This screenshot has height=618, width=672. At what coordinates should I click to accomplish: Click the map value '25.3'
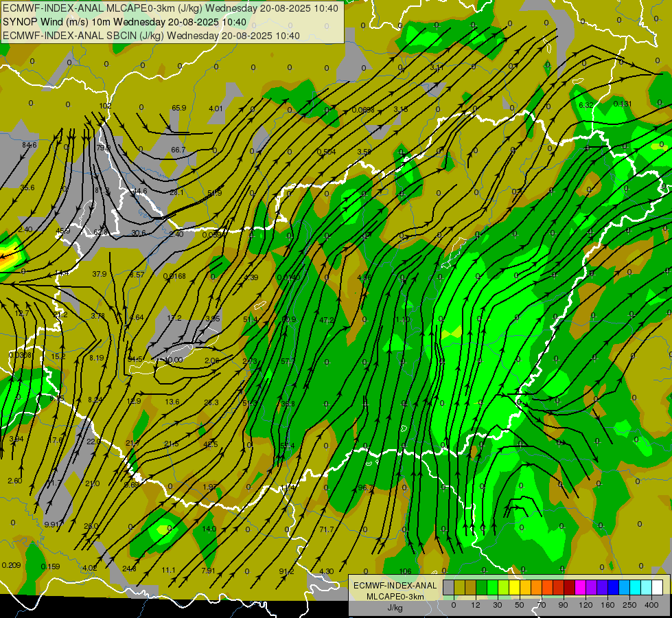click(x=211, y=402)
